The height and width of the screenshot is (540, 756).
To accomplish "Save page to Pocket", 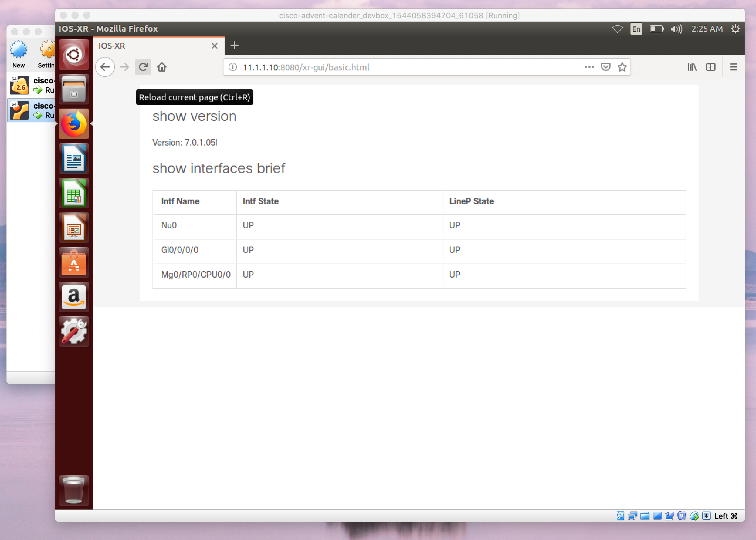I will (x=606, y=67).
